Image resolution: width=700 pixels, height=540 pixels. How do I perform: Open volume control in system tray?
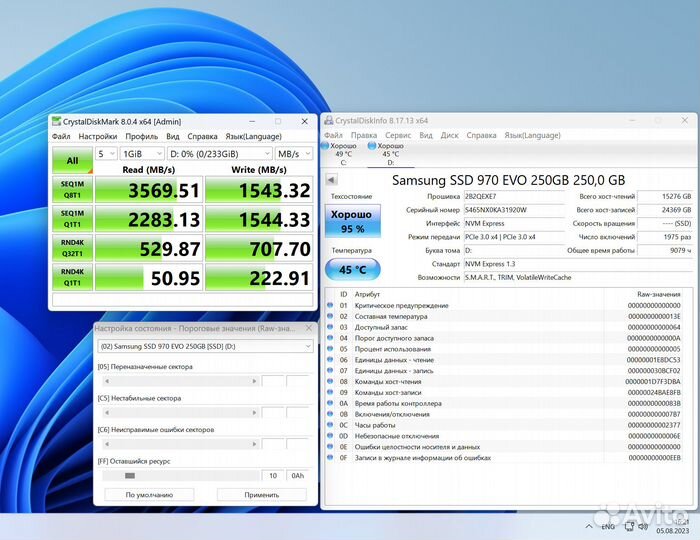(643, 527)
